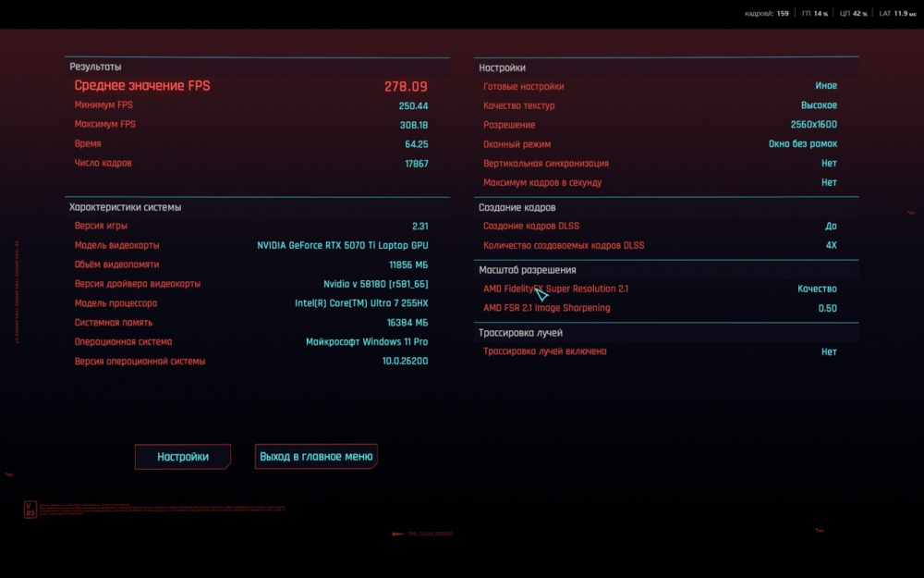
Task: Select the Высокое texture quality value
Action: pyautogui.click(x=819, y=105)
